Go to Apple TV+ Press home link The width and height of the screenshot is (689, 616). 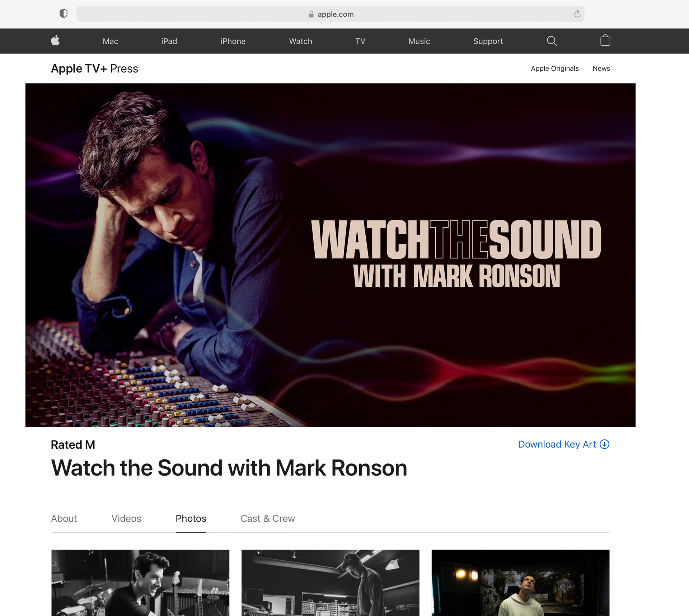94,69
